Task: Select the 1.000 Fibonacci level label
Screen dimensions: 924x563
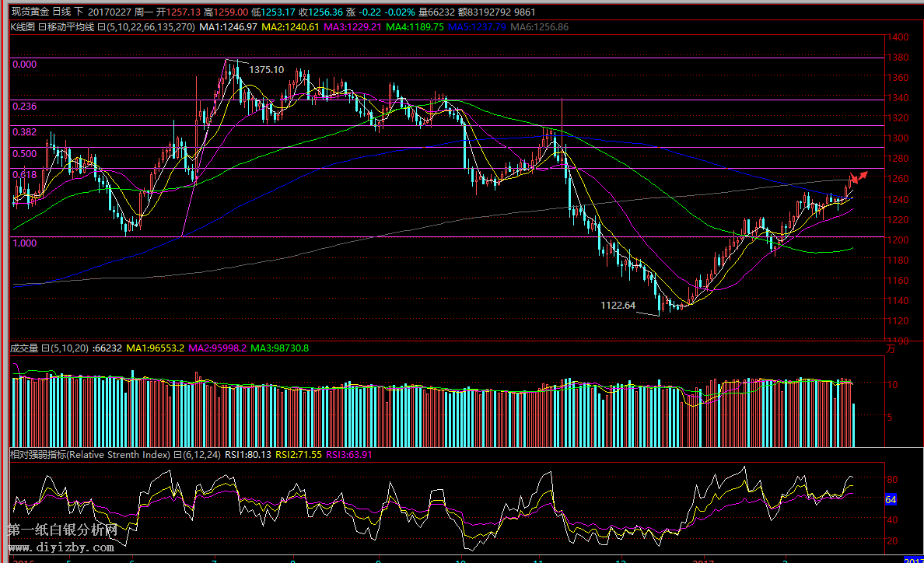Action: point(25,243)
